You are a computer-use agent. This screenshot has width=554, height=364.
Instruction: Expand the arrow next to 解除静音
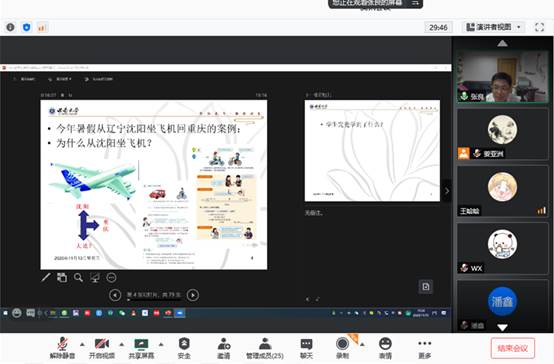point(82,344)
